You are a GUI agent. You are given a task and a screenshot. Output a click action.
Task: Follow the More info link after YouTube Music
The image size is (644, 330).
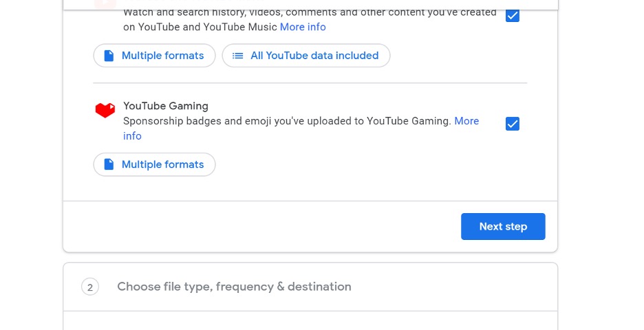tap(303, 27)
